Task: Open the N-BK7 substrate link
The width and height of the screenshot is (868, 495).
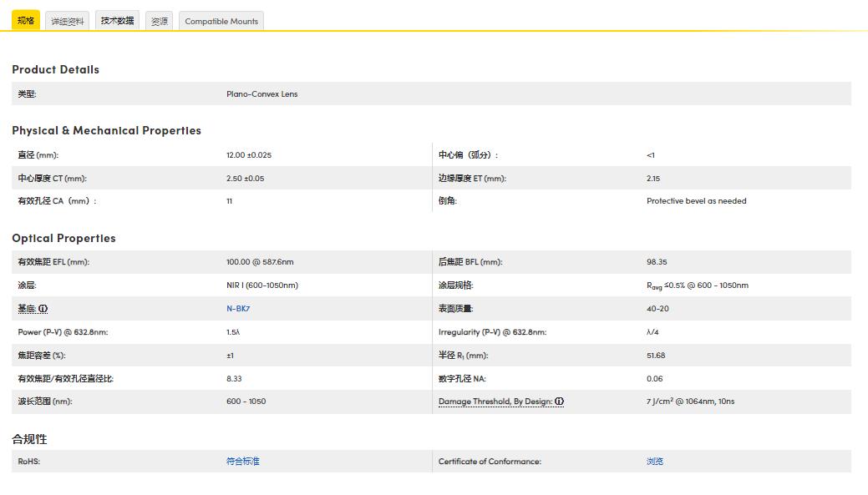Action: point(237,309)
